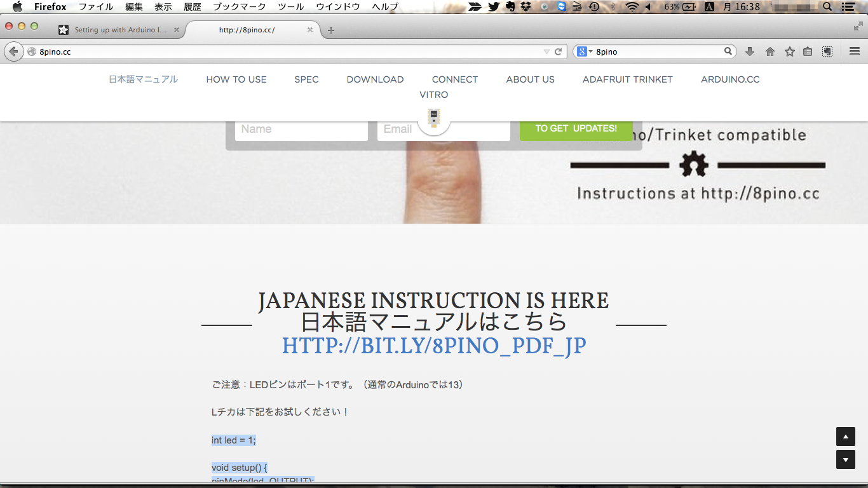Open the Firefox hamburger menu
The height and width of the screenshot is (488, 868).
855,52
